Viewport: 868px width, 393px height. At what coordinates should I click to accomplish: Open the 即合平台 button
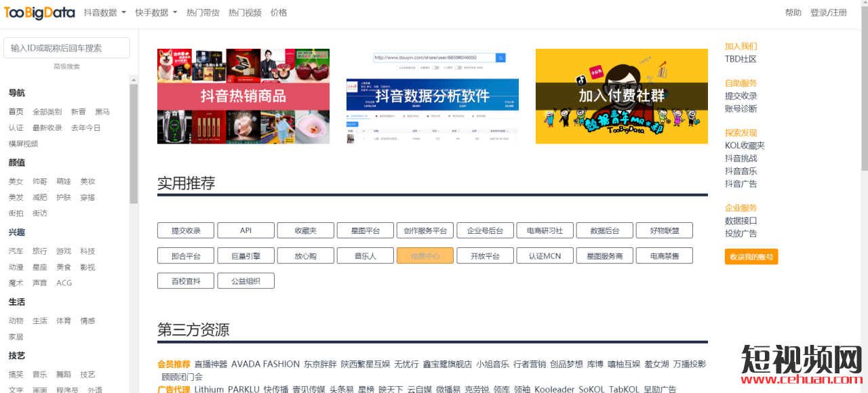click(186, 255)
